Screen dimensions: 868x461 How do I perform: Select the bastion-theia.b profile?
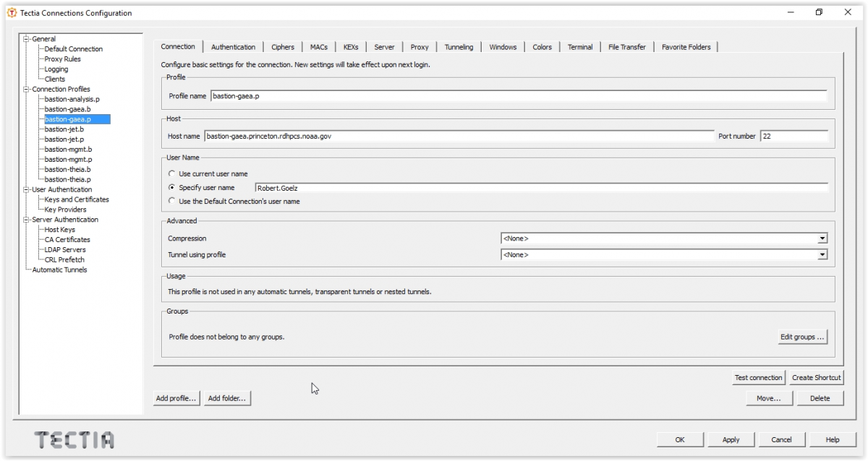(68, 170)
